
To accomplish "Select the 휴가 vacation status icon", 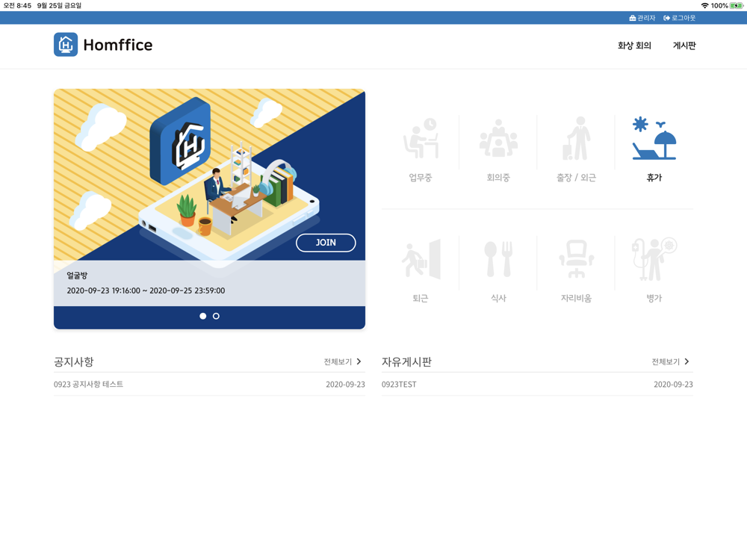I will pos(654,138).
